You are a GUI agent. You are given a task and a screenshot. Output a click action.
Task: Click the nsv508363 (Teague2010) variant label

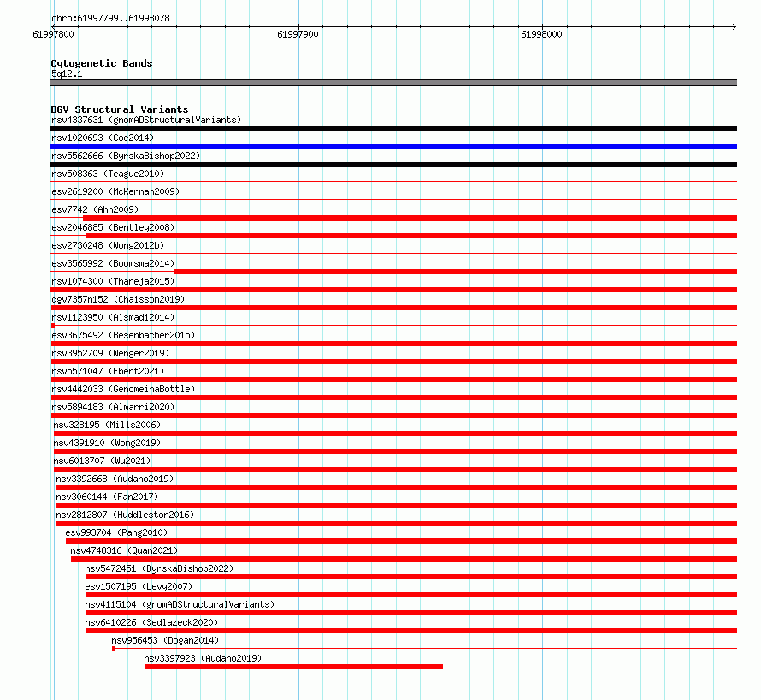point(108,174)
